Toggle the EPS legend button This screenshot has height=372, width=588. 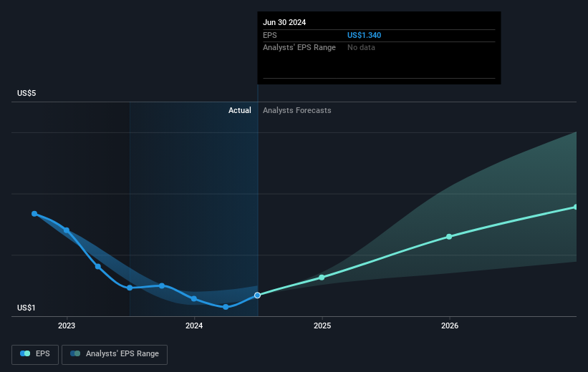35,354
